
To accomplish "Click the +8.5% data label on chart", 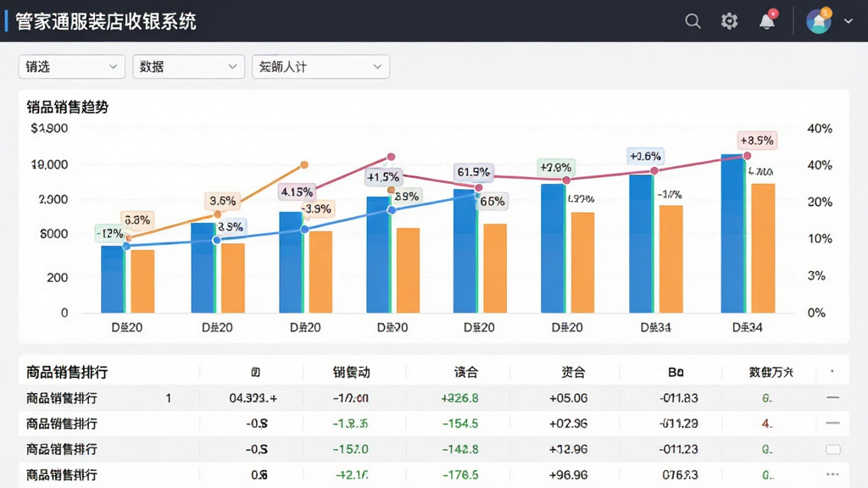I will [x=757, y=141].
